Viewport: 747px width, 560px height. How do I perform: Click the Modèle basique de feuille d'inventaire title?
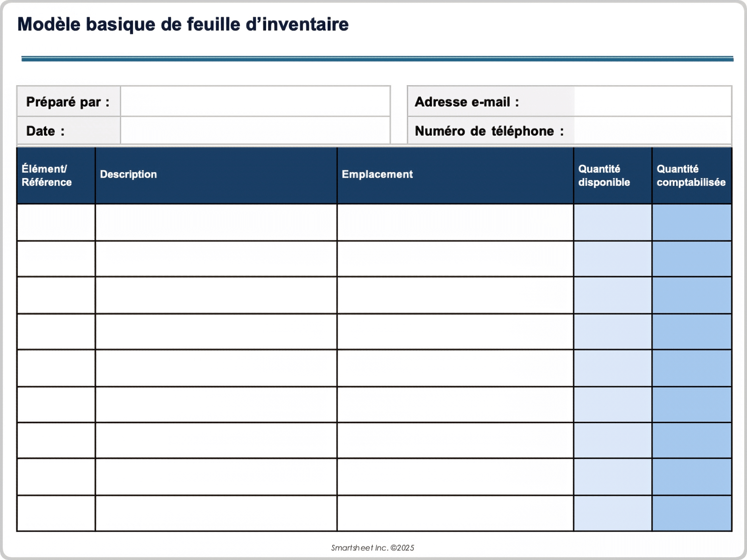[x=183, y=24]
